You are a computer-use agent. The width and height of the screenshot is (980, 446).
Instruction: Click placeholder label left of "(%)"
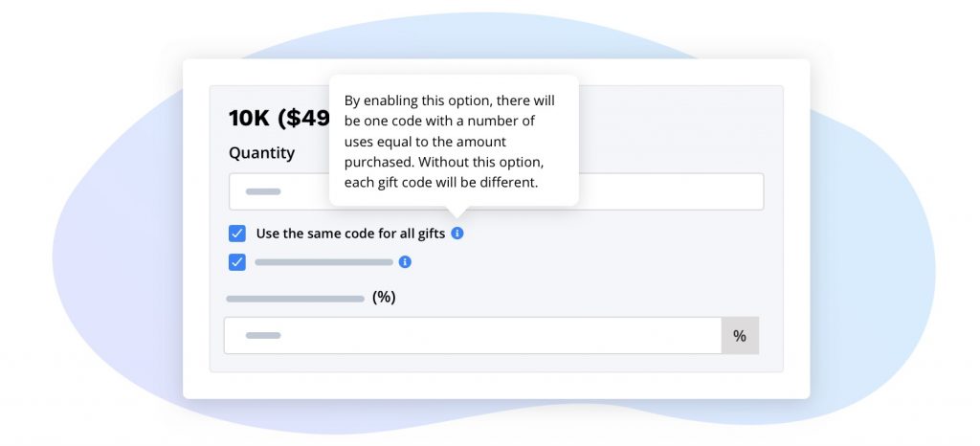[295, 299]
